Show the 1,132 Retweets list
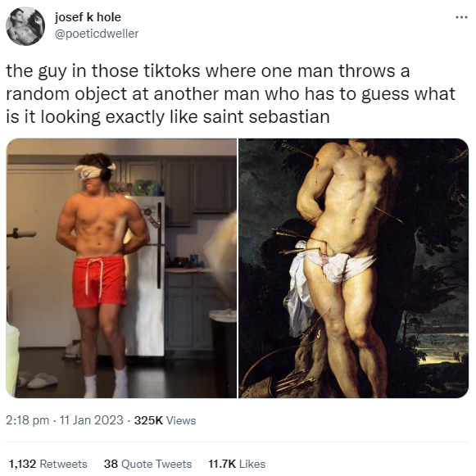 coord(48,464)
